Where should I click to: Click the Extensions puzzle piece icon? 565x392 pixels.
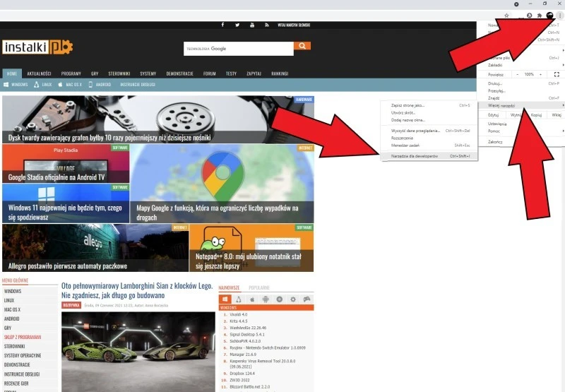pos(539,15)
